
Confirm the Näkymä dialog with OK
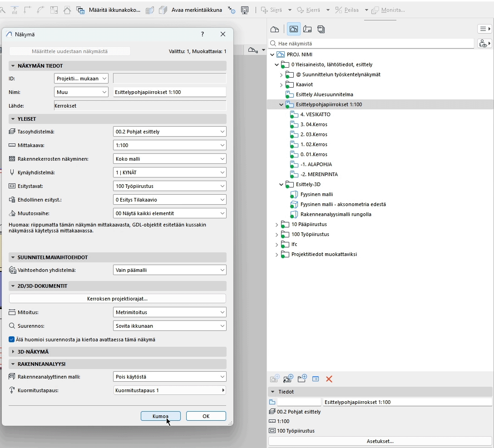(206, 416)
